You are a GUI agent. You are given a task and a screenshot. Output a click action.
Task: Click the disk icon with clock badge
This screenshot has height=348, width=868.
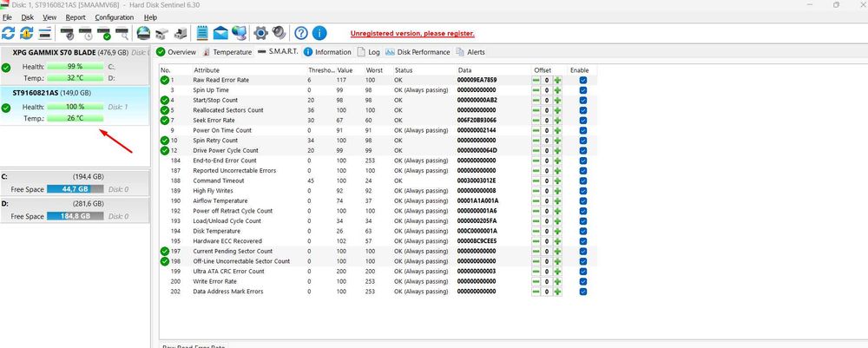85,33
